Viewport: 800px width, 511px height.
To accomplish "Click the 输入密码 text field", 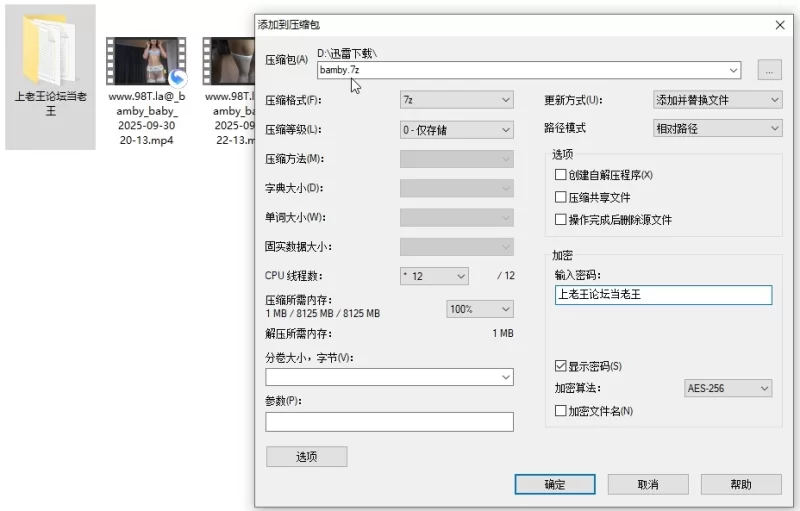I will pyautogui.click(x=663, y=295).
